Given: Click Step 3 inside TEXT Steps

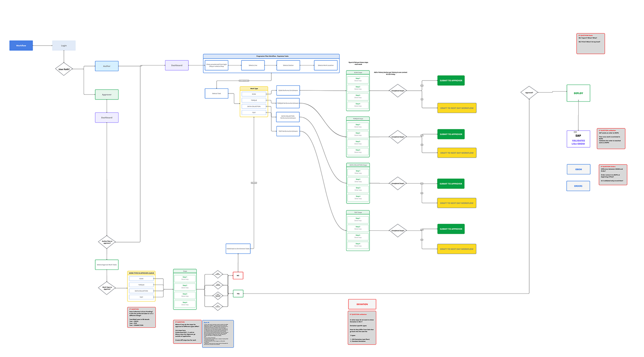Looking at the screenshot, I should pos(358,236).
